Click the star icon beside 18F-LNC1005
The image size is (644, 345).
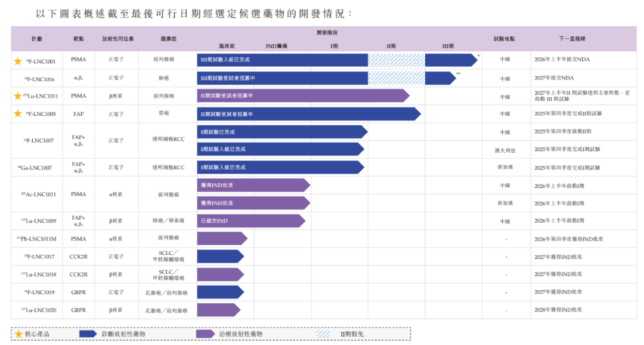(18, 113)
